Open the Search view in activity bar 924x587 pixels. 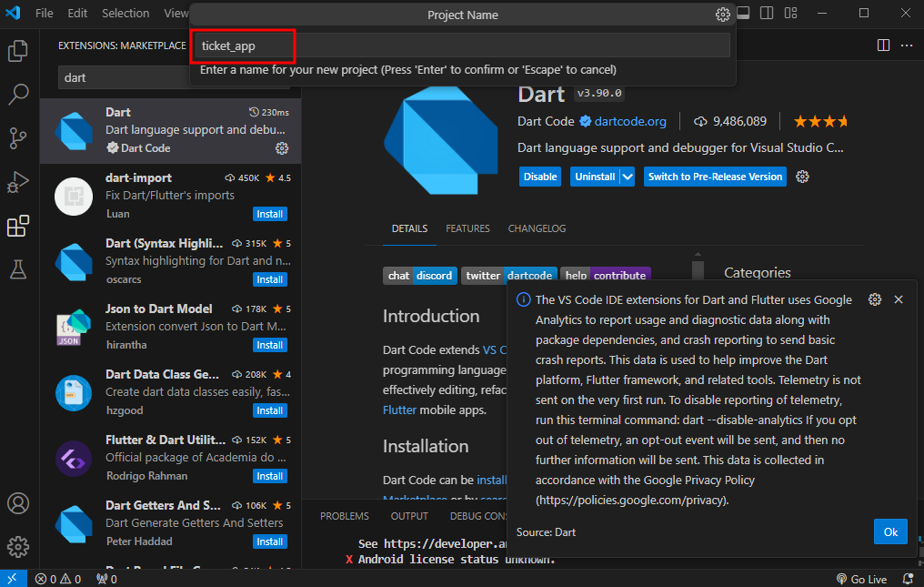[17, 95]
